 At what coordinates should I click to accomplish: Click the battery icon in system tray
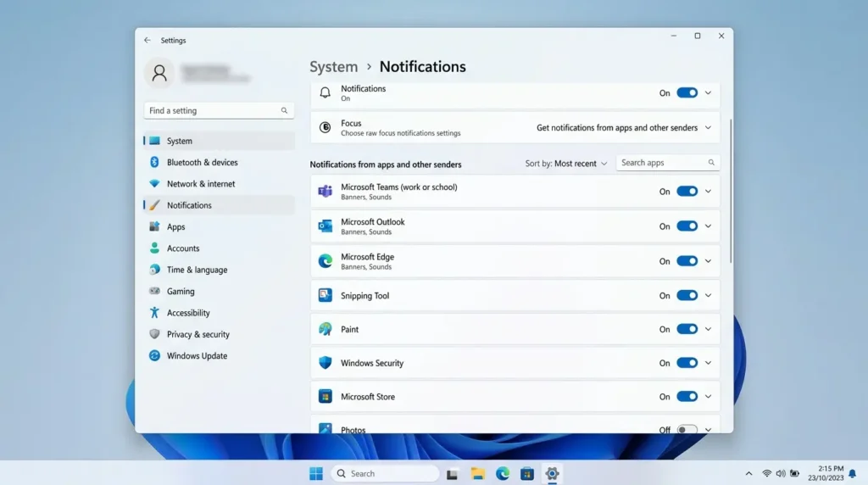tap(795, 473)
